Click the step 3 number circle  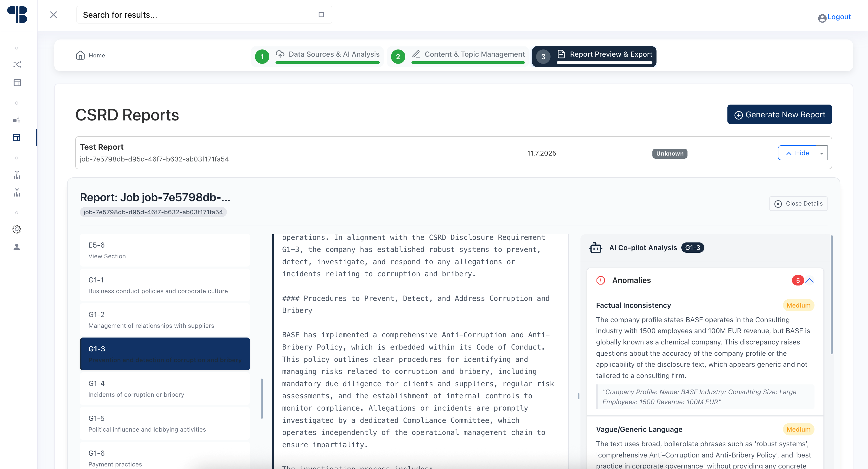click(x=543, y=56)
